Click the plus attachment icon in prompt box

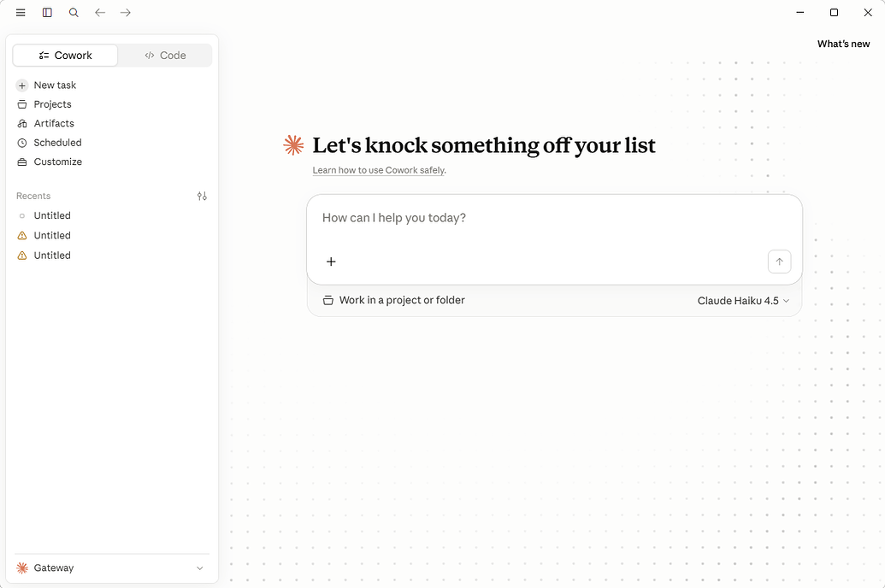(331, 262)
